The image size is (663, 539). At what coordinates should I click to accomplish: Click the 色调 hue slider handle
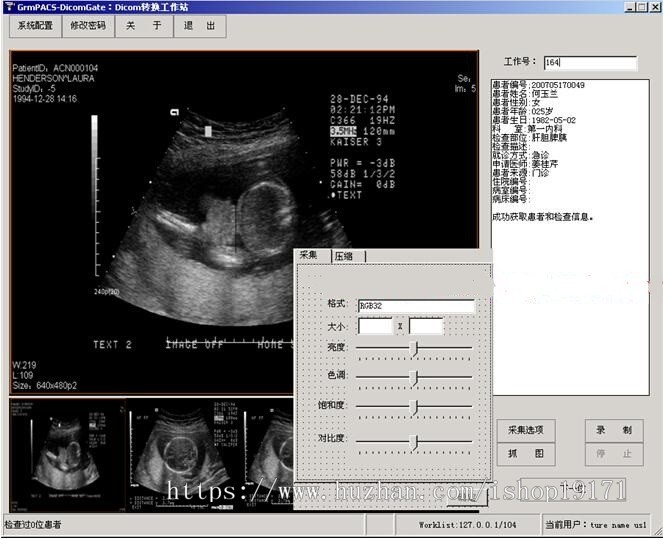tap(414, 377)
